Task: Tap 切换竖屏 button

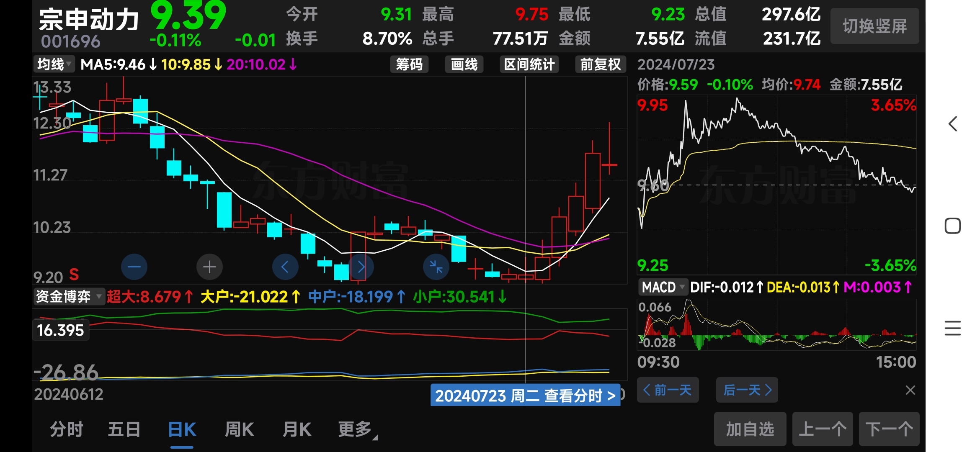Action: [x=874, y=26]
